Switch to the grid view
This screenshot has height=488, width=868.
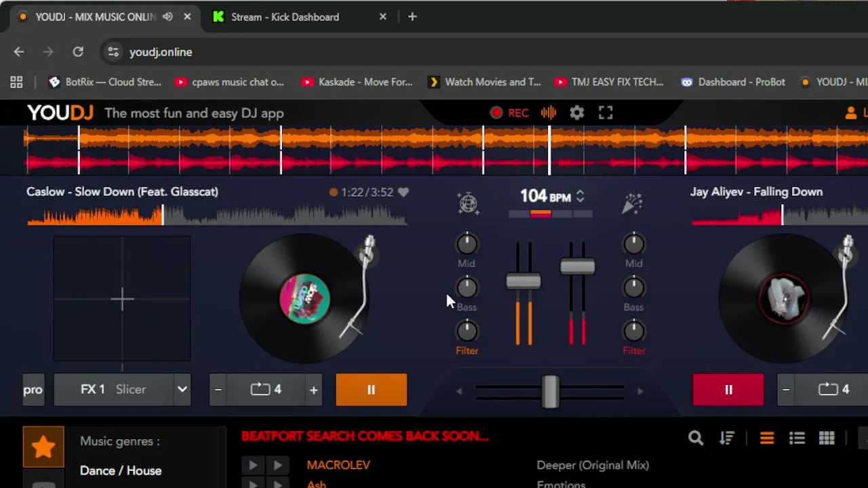827,439
